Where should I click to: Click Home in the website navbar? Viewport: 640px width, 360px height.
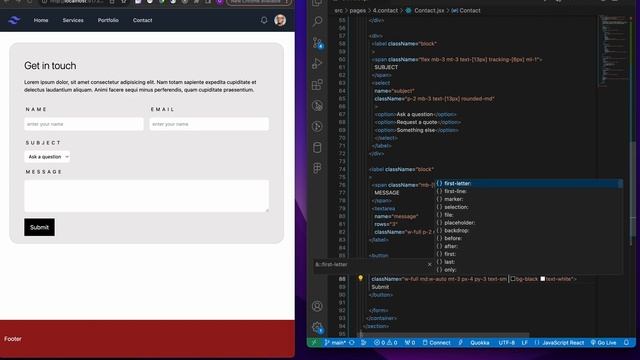click(x=41, y=20)
